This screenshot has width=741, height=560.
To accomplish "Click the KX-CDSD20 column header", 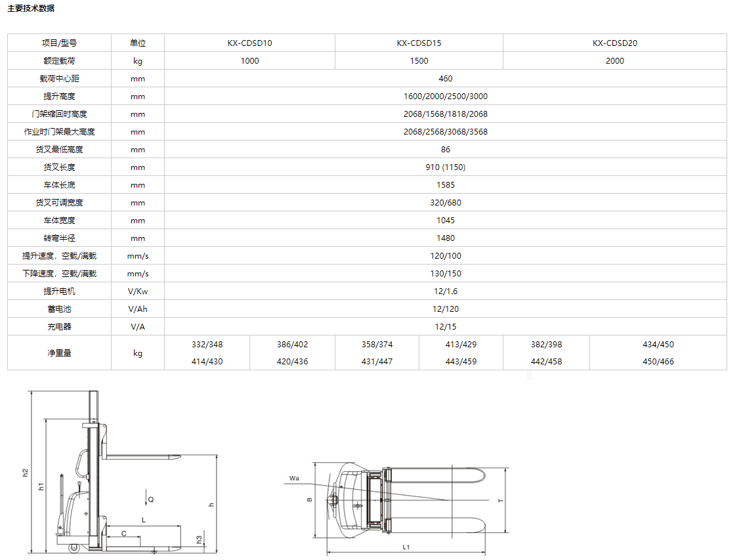I will click(614, 43).
